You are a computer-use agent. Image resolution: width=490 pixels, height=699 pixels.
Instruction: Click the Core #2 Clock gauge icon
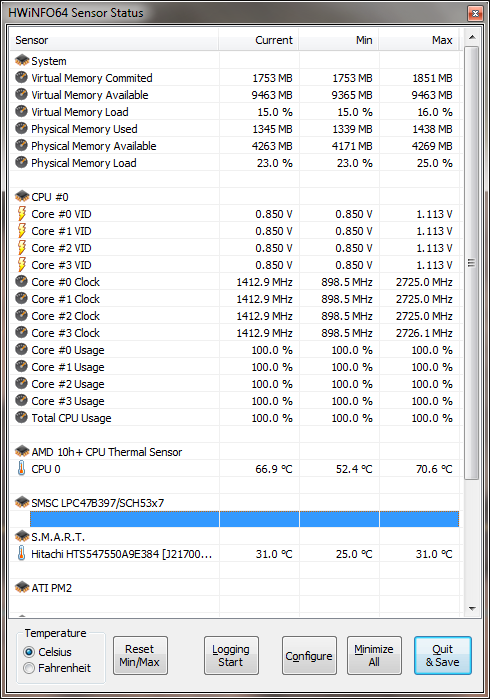coord(21,315)
